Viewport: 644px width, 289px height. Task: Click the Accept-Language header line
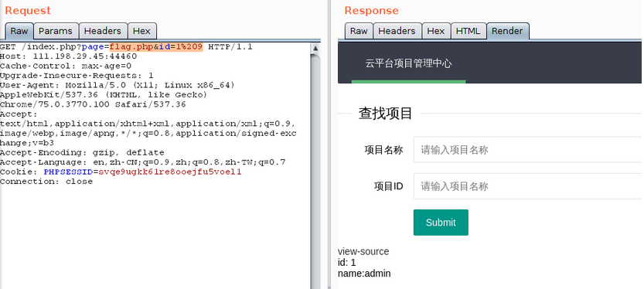pos(142,162)
